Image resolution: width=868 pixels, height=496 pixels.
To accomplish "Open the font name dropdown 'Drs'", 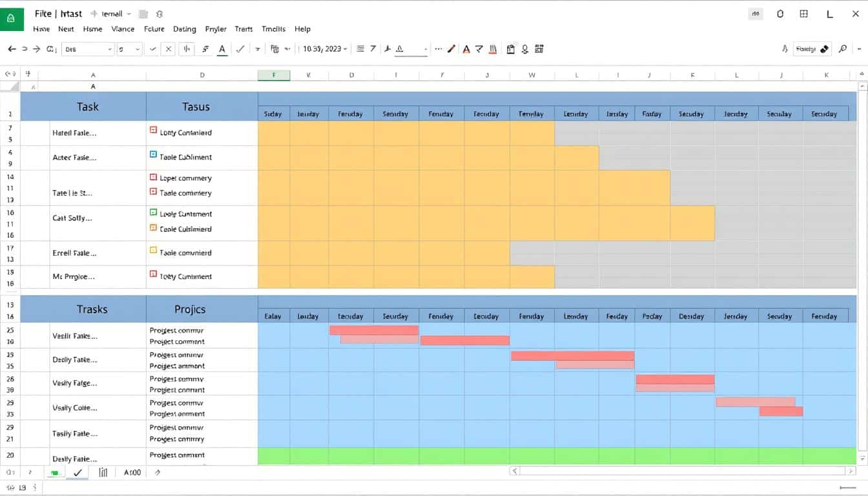I will coord(88,49).
